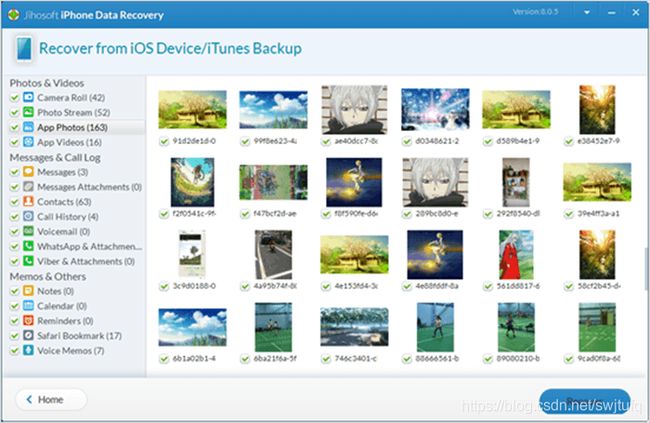Click the blue Recover button

[x=585, y=401]
